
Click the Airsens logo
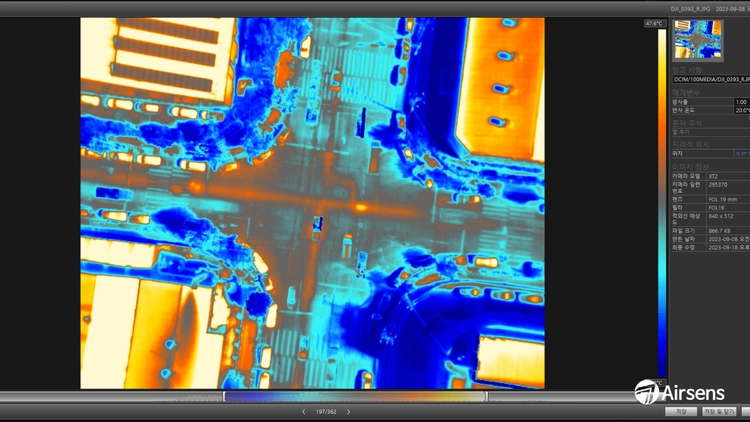click(x=679, y=392)
